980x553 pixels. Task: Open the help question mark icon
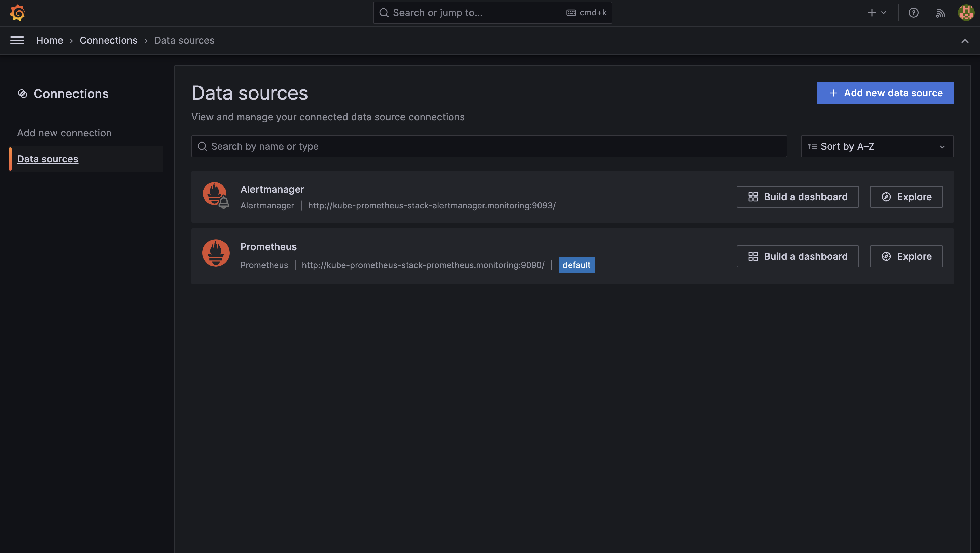[913, 13]
